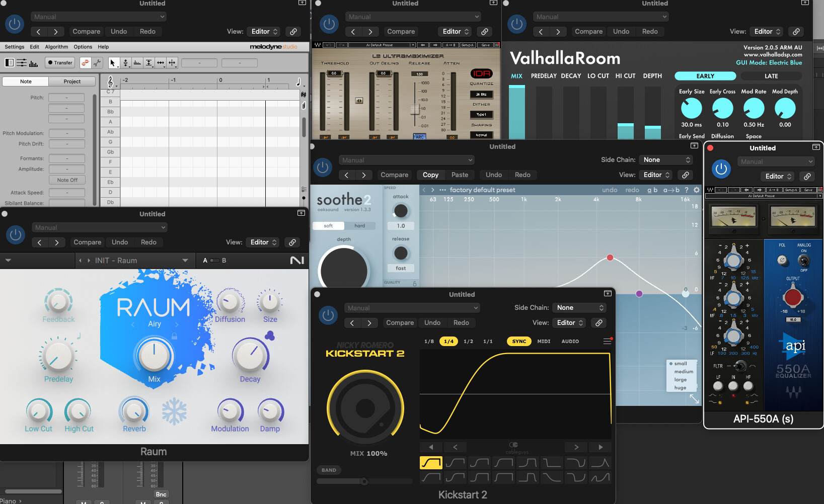Click the Pitch value field in Melodyne
The width and height of the screenshot is (824, 504).
coord(66,98)
